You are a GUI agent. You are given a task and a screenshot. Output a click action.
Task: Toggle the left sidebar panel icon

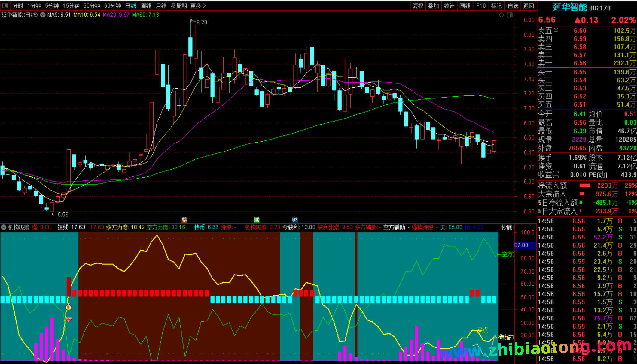click(5, 5)
